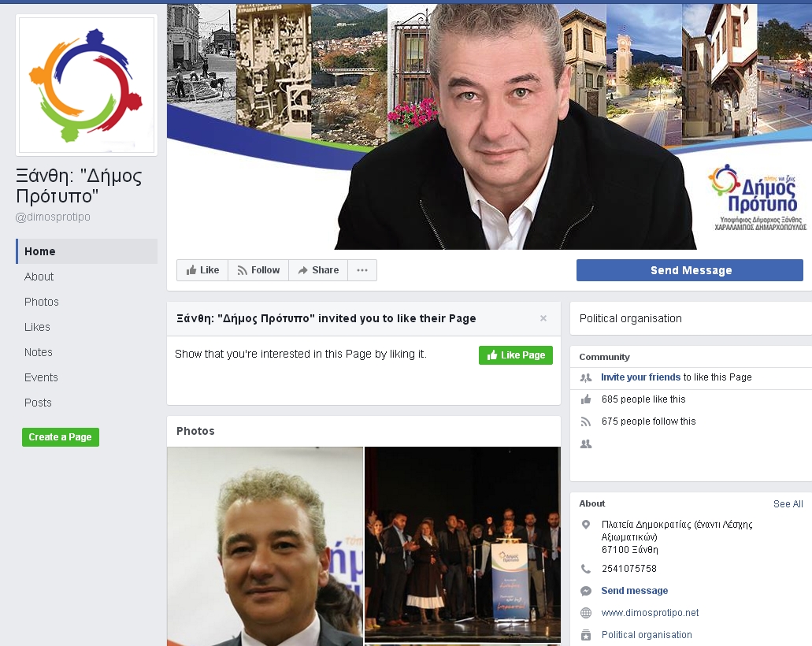The height and width of the screenshot is (646, 812).
Task: Open the three-dots more options menu
Action: tap(362, 270)
